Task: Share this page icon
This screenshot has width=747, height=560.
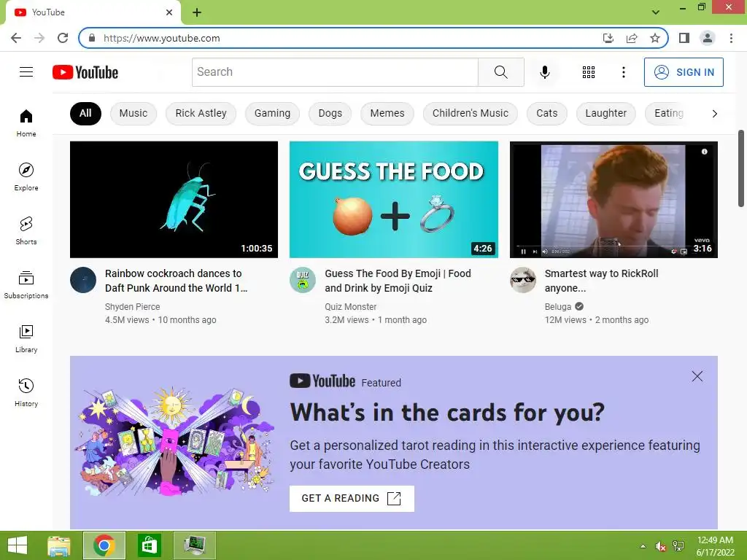Action: point(632,38)
